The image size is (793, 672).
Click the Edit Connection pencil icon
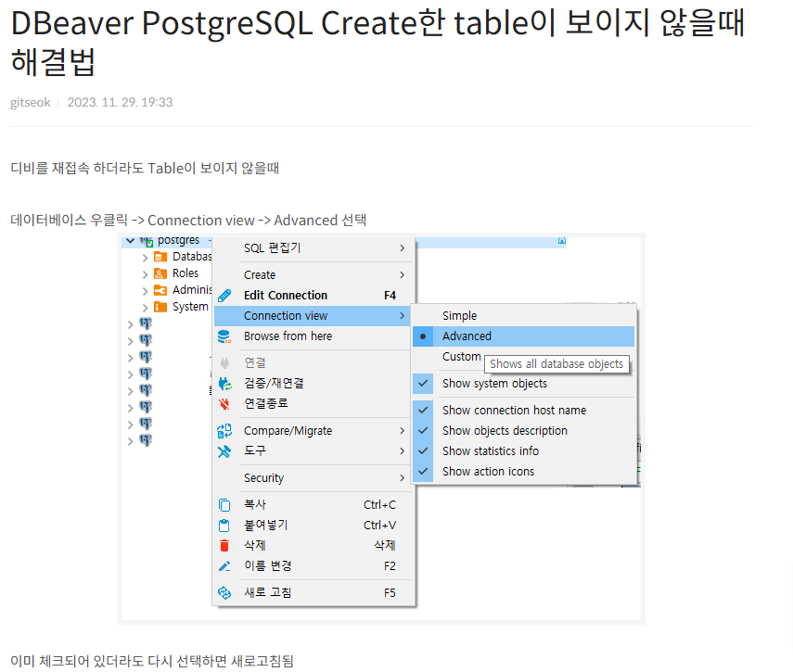(x=224, y=296)
